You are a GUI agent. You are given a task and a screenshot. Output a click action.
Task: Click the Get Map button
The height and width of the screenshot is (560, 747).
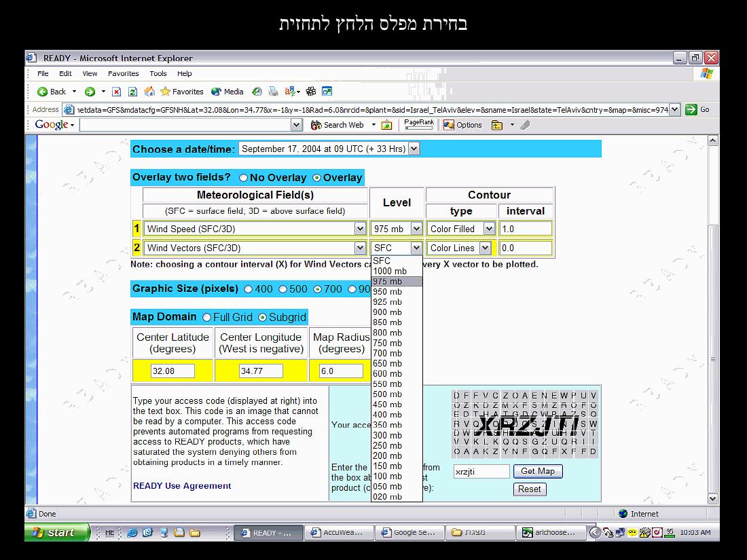pyautogui.click(x=538, y=471)
